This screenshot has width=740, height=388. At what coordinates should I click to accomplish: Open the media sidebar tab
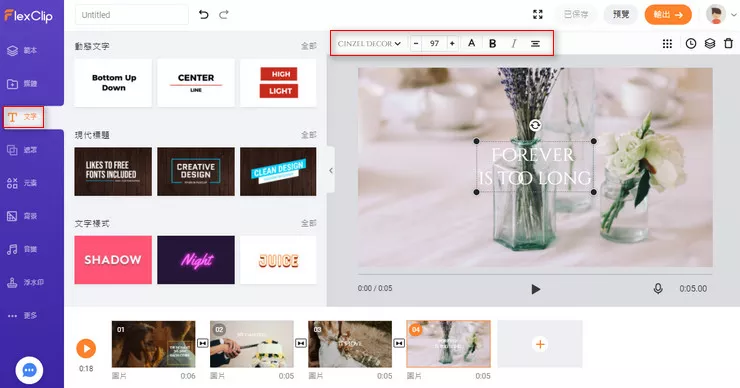coord(22,84)
